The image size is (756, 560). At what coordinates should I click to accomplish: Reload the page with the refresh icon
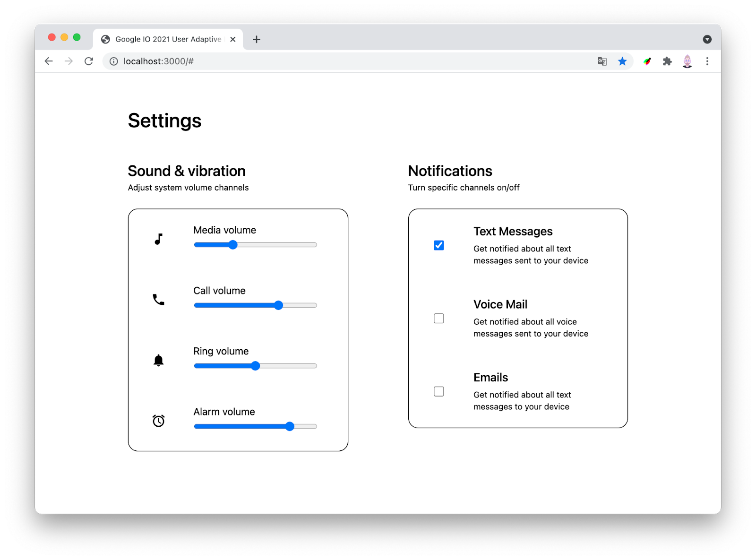(89, 61)
